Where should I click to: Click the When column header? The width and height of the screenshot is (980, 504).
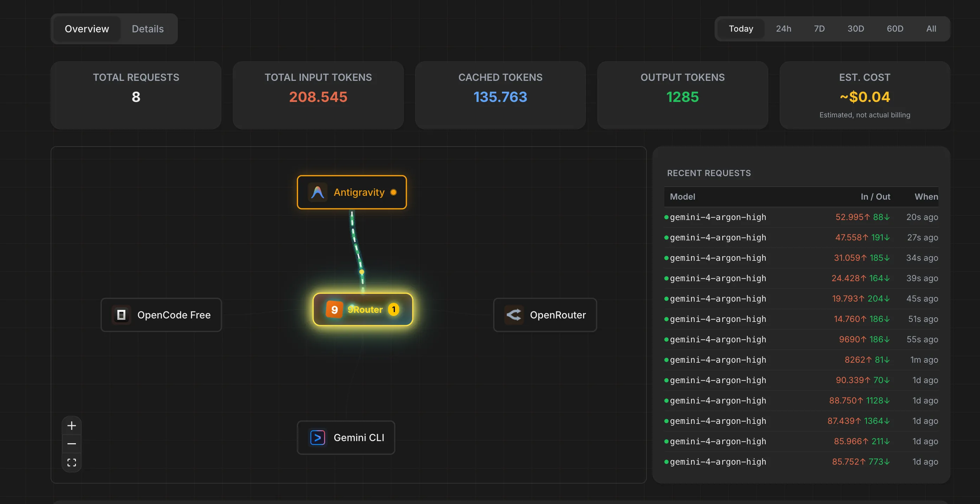coord(926,197)
